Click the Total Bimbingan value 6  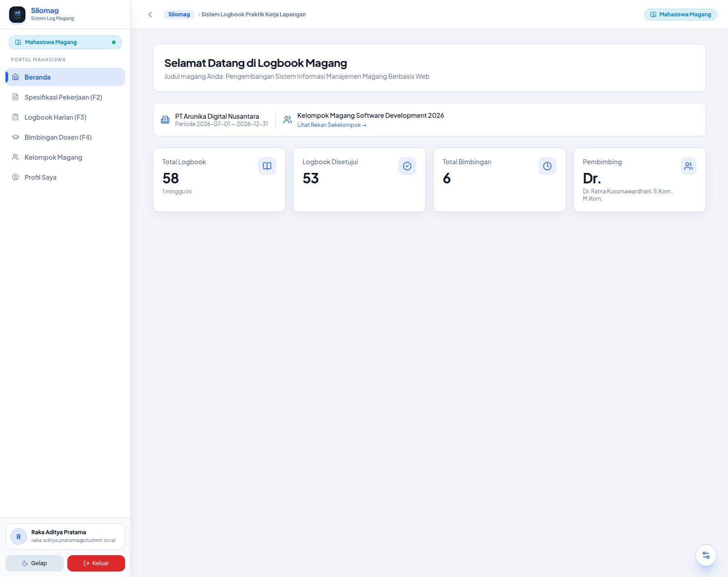coord(447,178)
